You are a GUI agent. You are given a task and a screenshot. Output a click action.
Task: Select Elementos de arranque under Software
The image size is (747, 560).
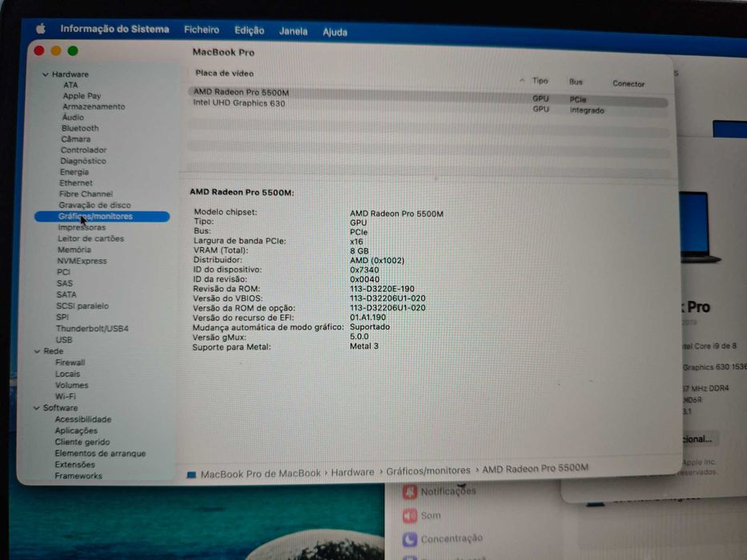pos(100,454)
